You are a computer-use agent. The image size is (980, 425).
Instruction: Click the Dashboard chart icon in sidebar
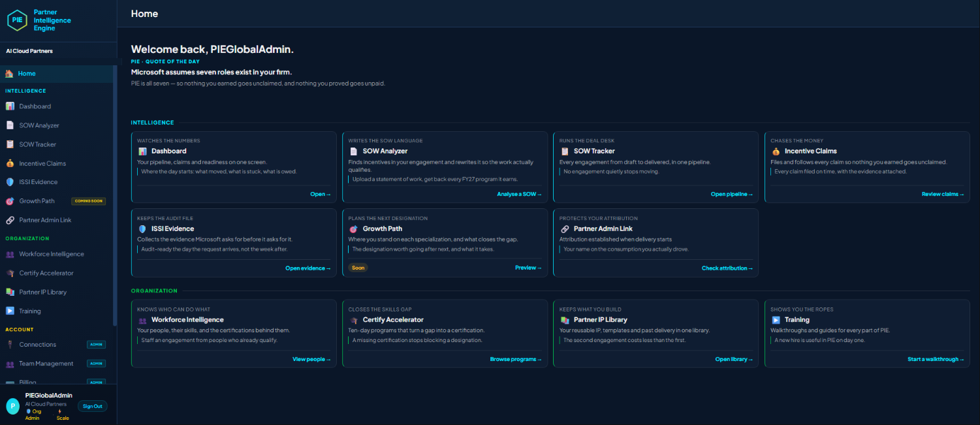10,106
